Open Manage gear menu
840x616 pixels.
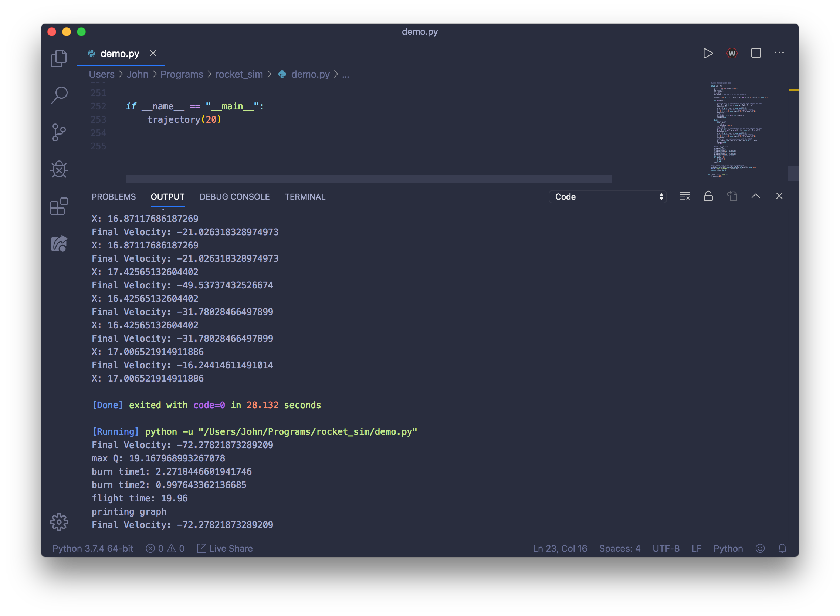click(59, 522)
